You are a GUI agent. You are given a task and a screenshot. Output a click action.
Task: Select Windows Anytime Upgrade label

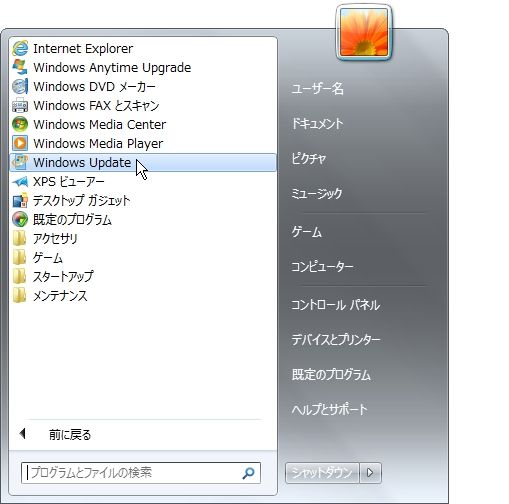[x=112, y=68]
